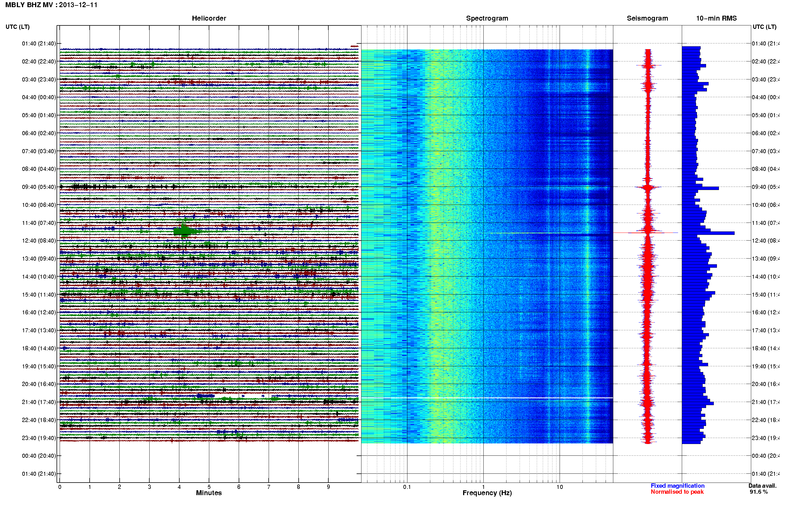The image size is (812, 508).
Task: Click the left '22:40 (18:40)' time label
Action: click(x=39, y=420)
